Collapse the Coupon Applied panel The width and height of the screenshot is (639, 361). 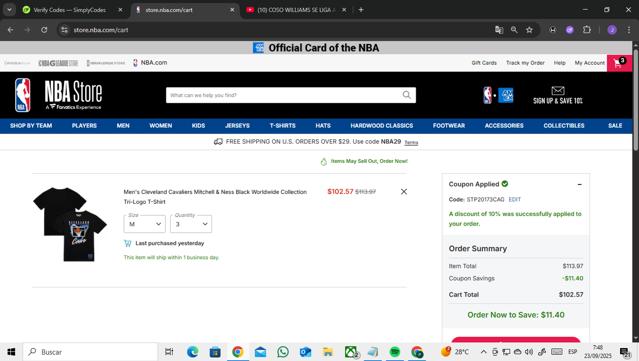[579, 184]
